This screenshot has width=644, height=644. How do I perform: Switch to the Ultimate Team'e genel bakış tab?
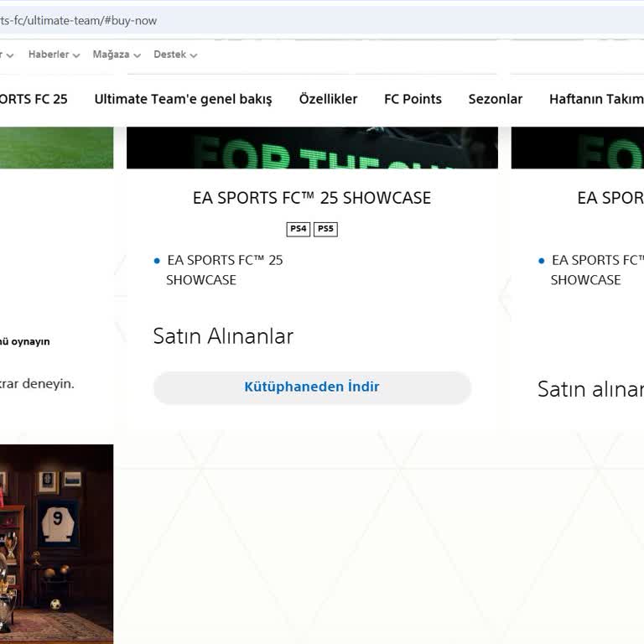[183, 99]
